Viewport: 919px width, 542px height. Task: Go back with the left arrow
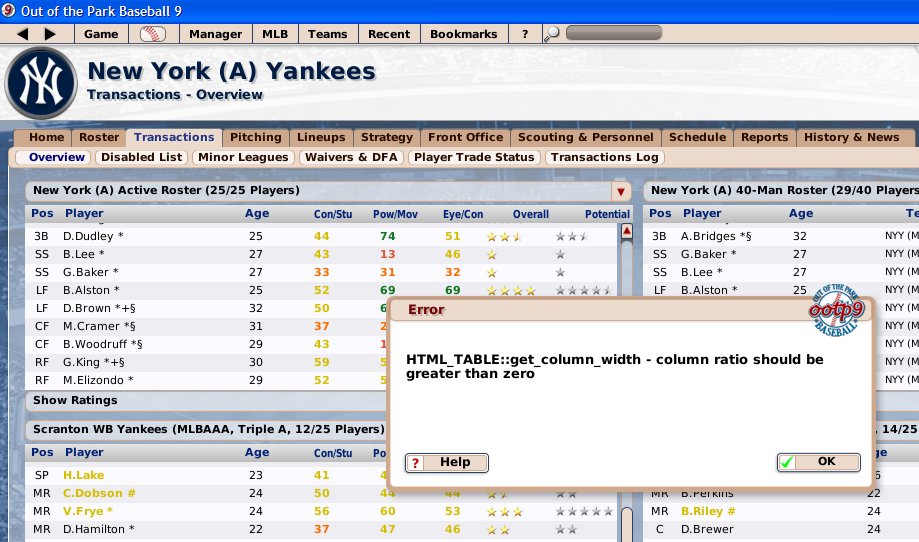[x=23, y=34]
